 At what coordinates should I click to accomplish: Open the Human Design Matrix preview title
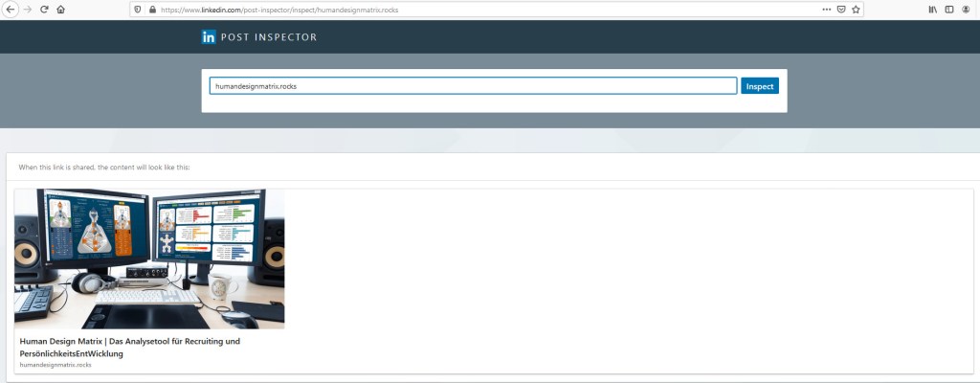129,347
